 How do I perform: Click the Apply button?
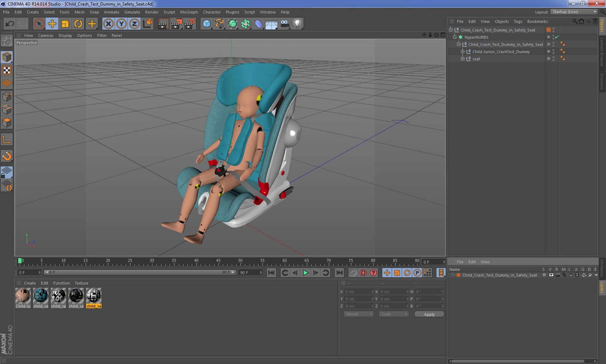(x=429, y=314)
